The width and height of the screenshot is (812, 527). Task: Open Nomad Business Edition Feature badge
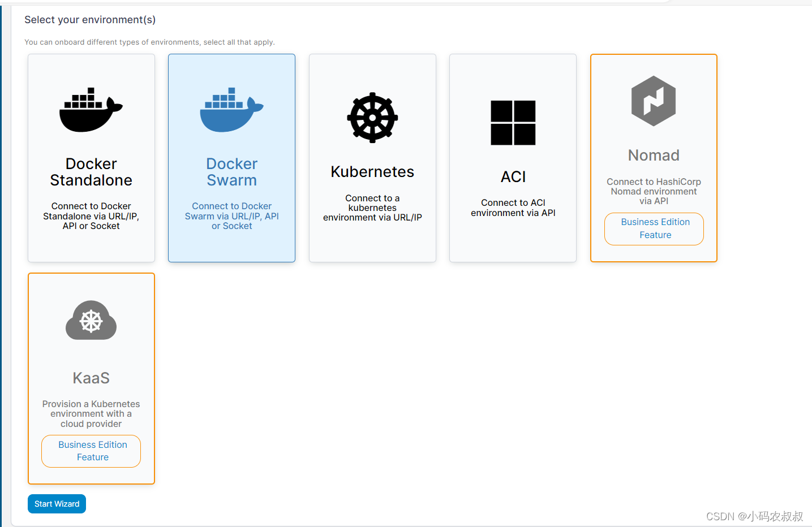[x=654, y=229]
